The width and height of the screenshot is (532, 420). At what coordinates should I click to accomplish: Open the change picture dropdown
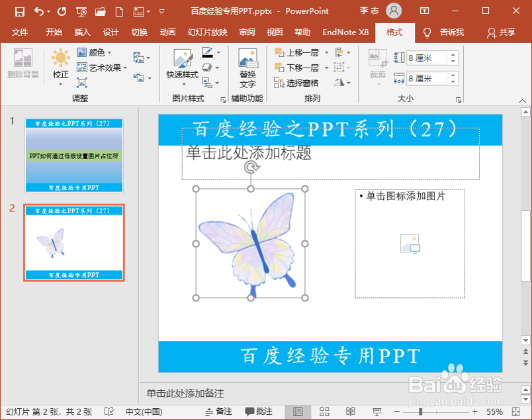pyautogui.click(x=142, y=58)
